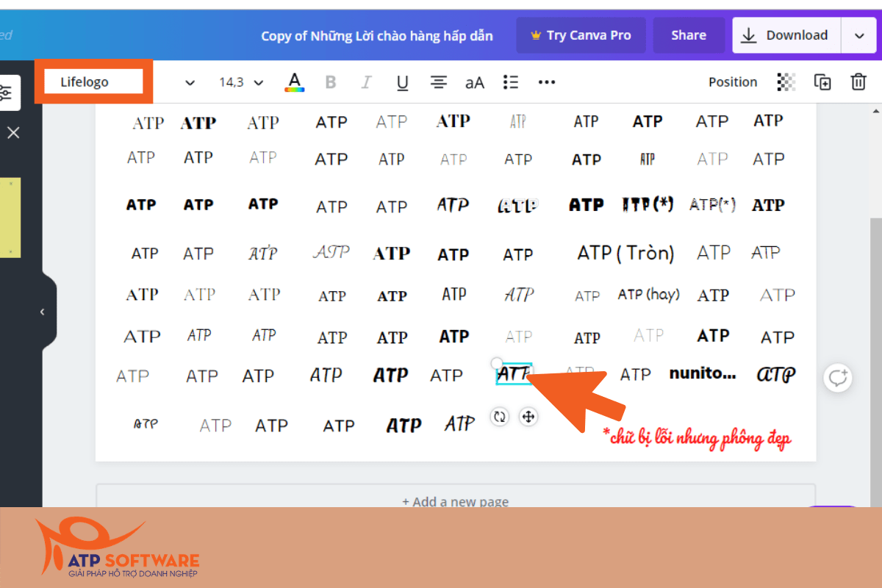The width and height of the screenshot is (882, 588).
Task: Collapse the side panel using the arrow tab
Action: coord(43,312)
